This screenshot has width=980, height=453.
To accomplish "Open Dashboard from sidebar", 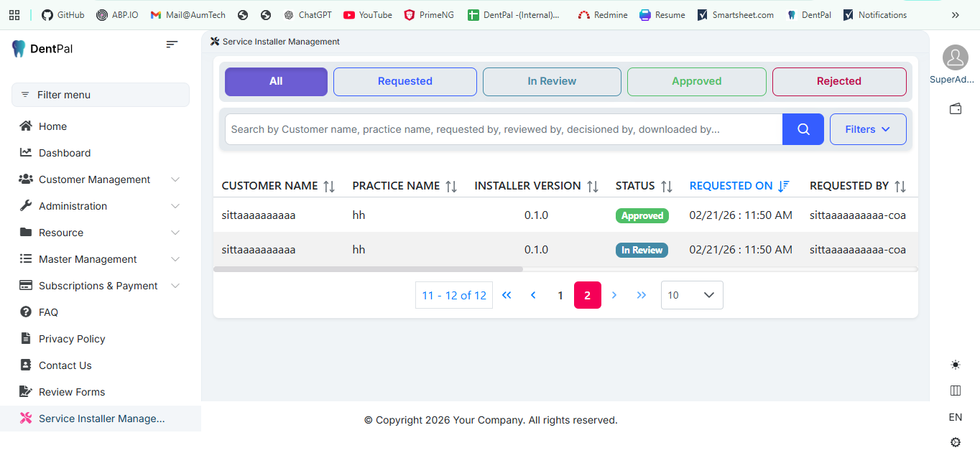I will click(65, 153).
